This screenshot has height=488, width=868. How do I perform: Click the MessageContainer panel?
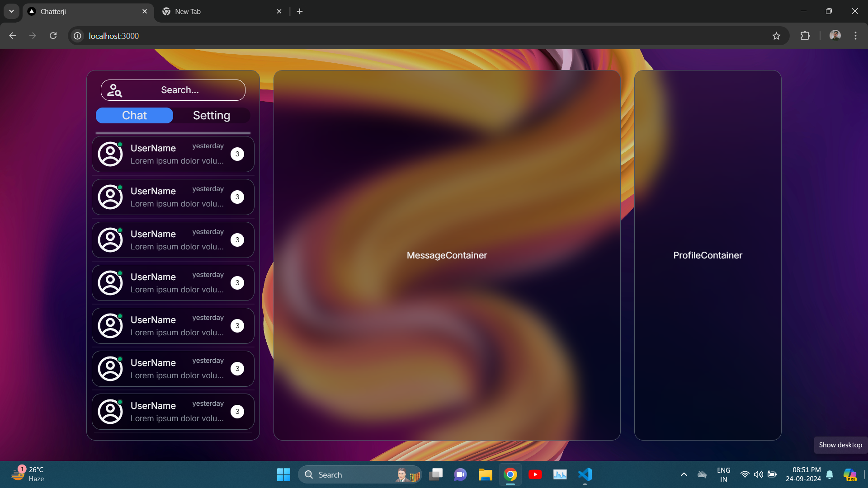click(x=447, y=255)
